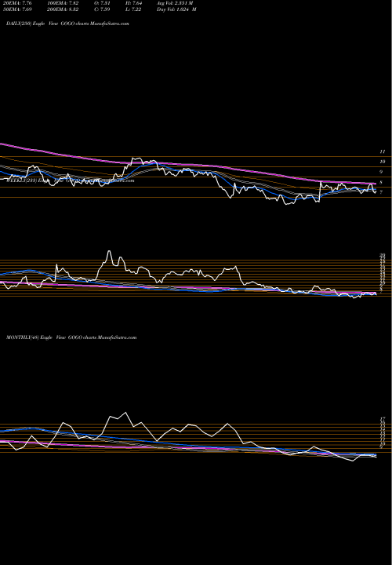Click the Avg Vol 2.351 M figure

175,3
